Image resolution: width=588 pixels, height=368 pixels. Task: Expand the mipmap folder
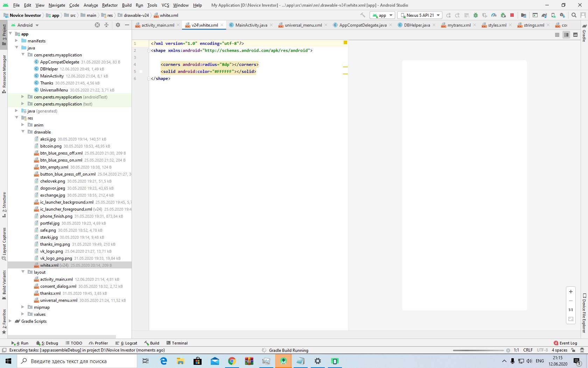pyautogui.click(x=23, y=307)
